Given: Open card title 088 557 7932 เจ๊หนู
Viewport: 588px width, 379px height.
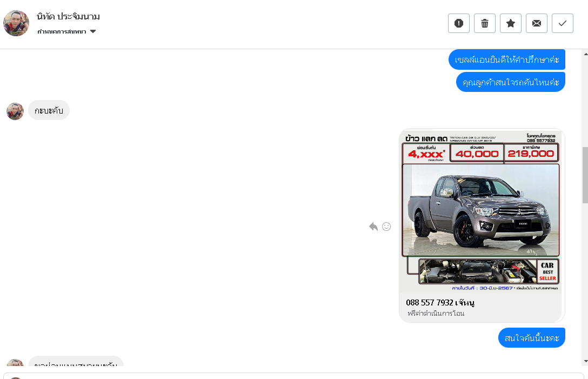Looking at the screenshot, I should [440, 302].
